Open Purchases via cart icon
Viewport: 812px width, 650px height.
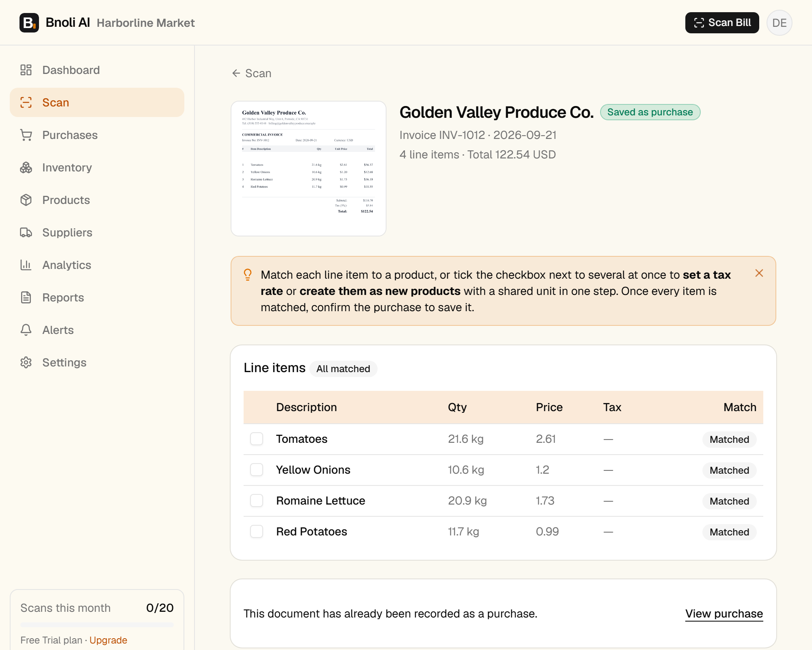26,135
